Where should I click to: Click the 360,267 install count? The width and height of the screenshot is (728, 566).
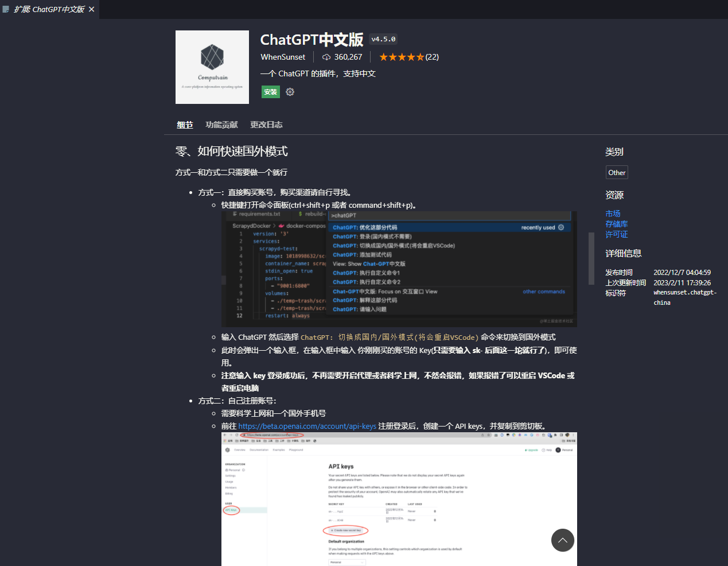click(348, 57)
